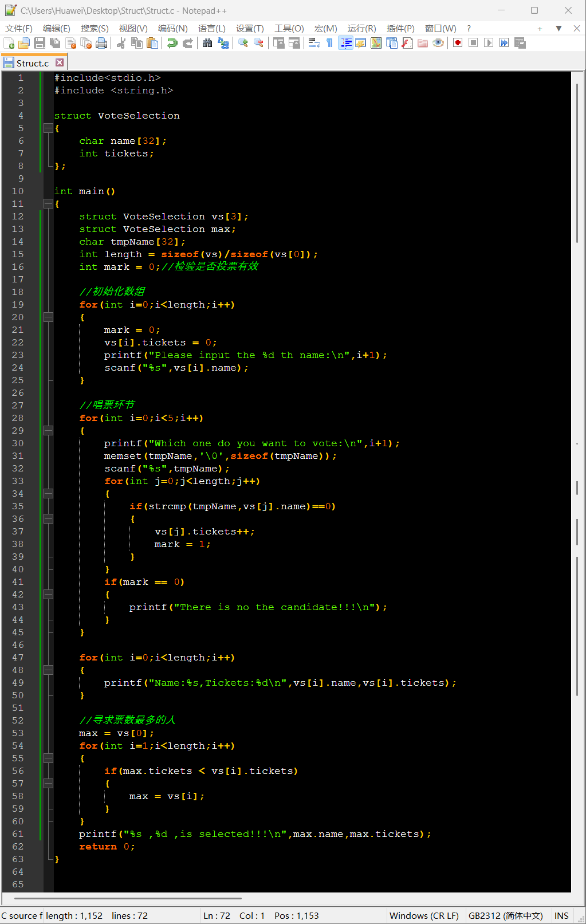The image size is (586, 924).
Task: Click the Save recorded macro icon
Action: tap(520, 43)
